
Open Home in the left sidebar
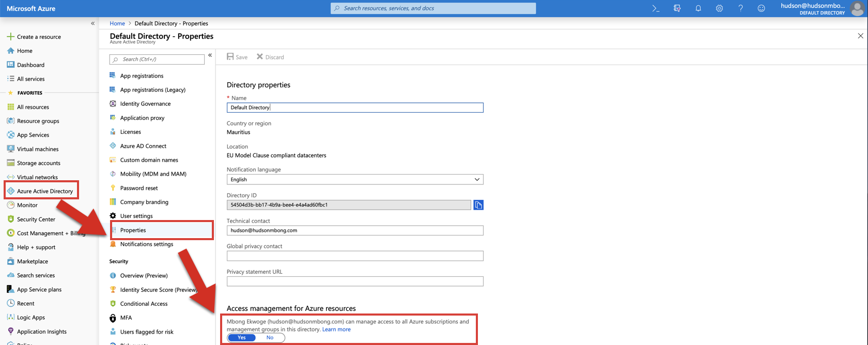[x=20, y=51]
